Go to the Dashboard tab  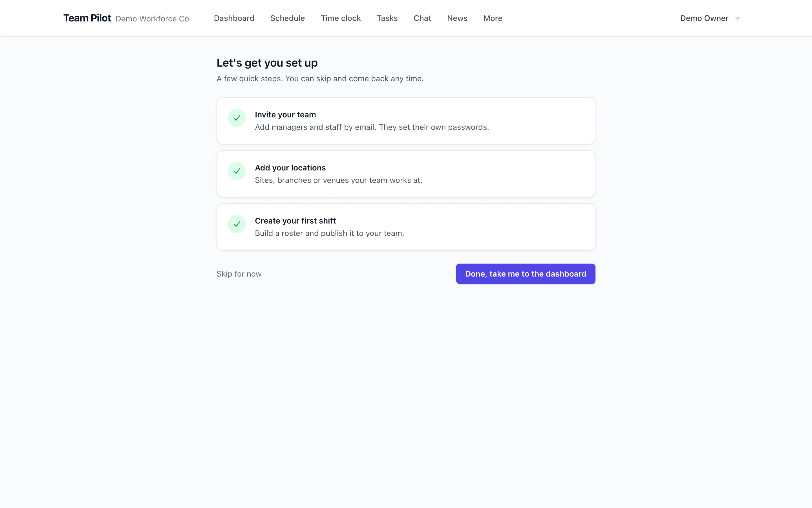click(234, 18)
